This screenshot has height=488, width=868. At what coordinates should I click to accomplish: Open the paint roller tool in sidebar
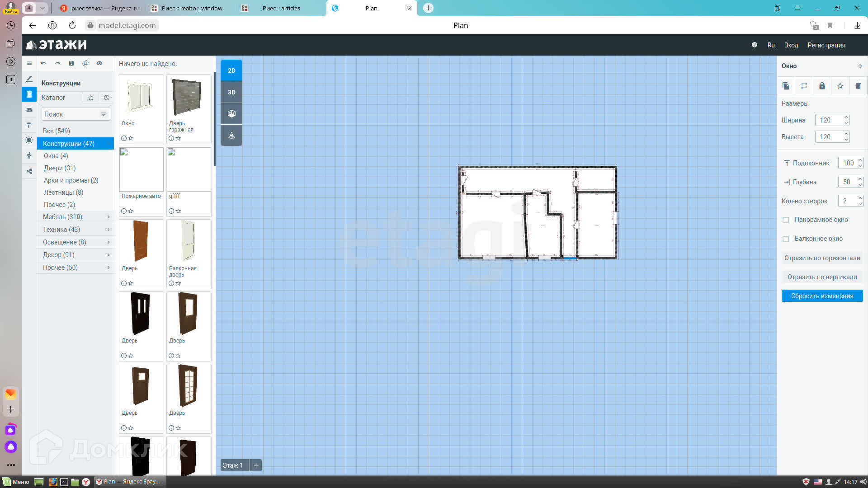coord(29,125)
